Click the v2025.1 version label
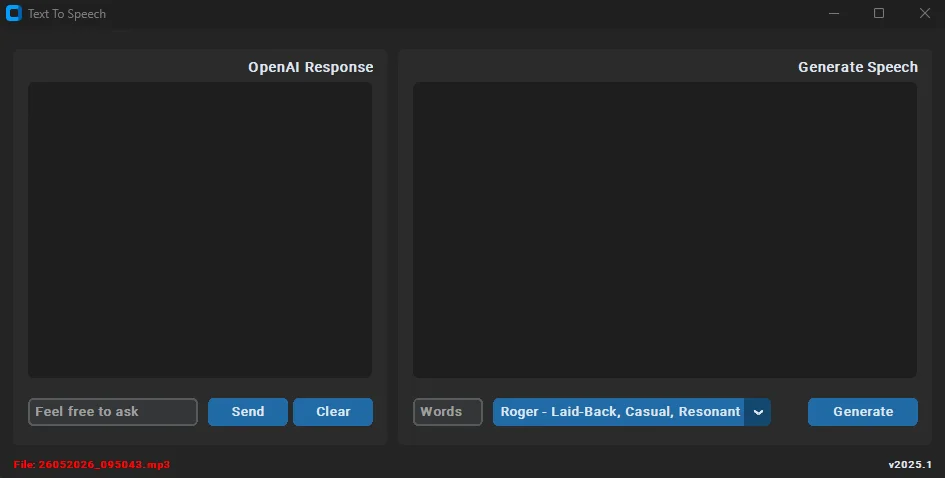The image size is (945, 478). tap(910, 464)
